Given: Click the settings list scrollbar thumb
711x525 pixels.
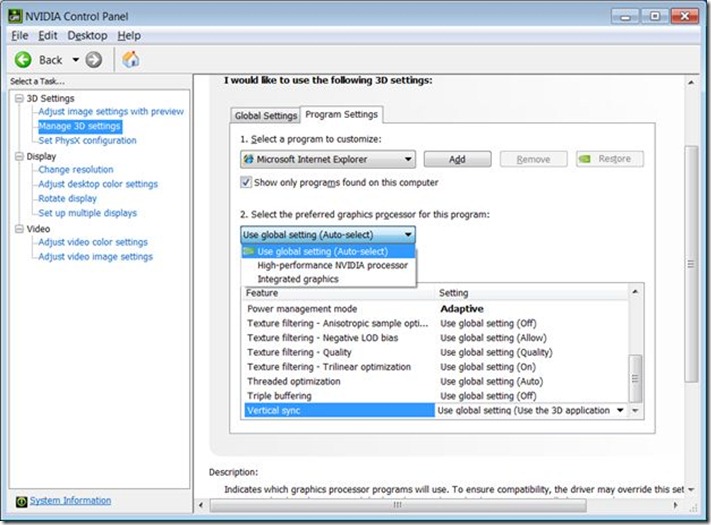Looking at the screenshot, I should (635, 379).
